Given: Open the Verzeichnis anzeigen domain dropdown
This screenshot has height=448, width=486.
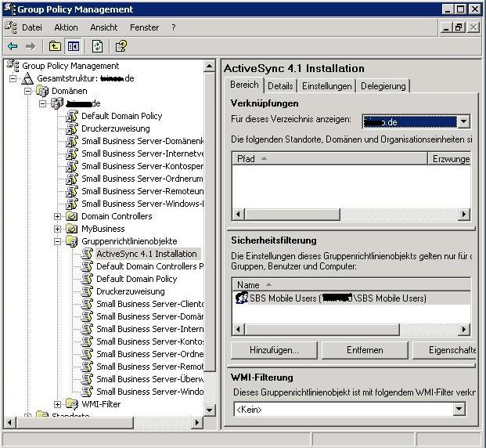Looking at the screenshot, I should coord(463,121).
